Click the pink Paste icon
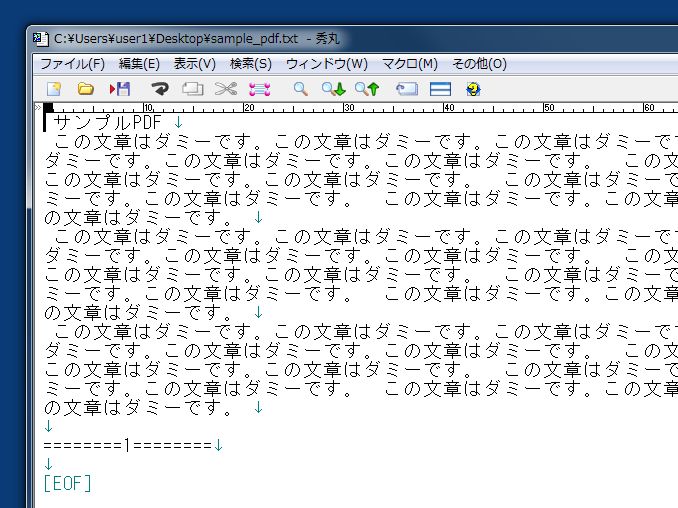The image size is (678, 508). pos(259,89)
